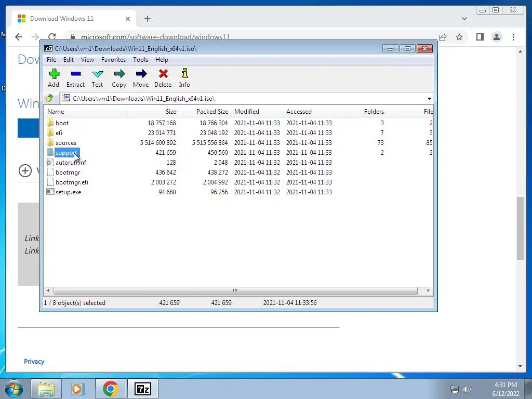Open volume control in system tray

pos(467,389)
